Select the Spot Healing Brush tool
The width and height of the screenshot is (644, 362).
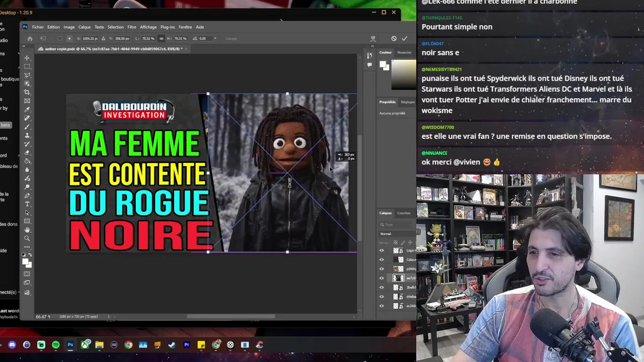[x=27, y=118]
